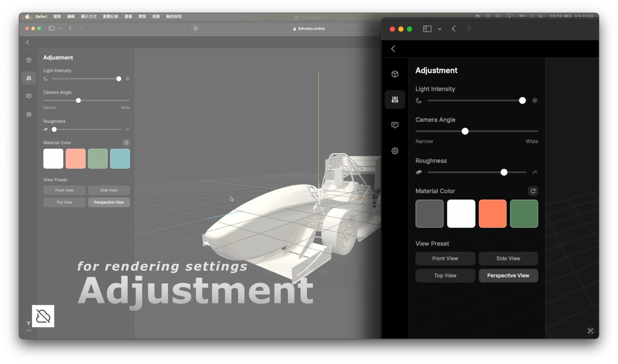Click the Camera Angle slider handle in the dark window

465,131
